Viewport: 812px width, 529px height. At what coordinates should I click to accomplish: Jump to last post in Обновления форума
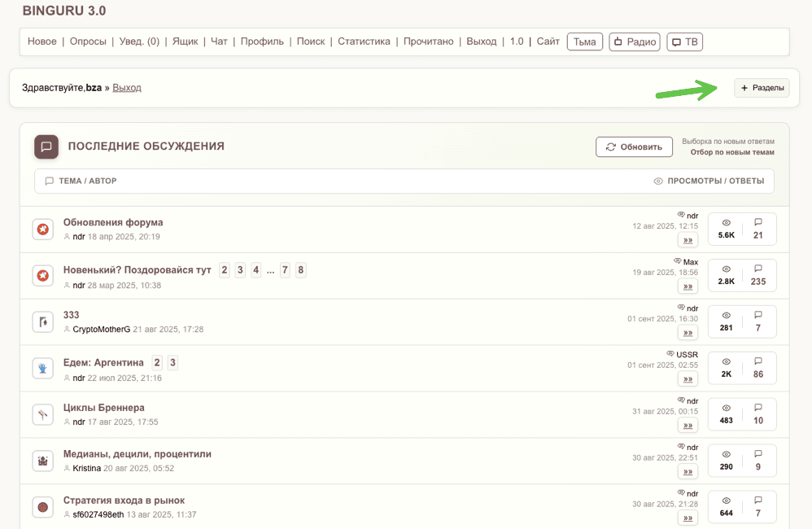688,240
